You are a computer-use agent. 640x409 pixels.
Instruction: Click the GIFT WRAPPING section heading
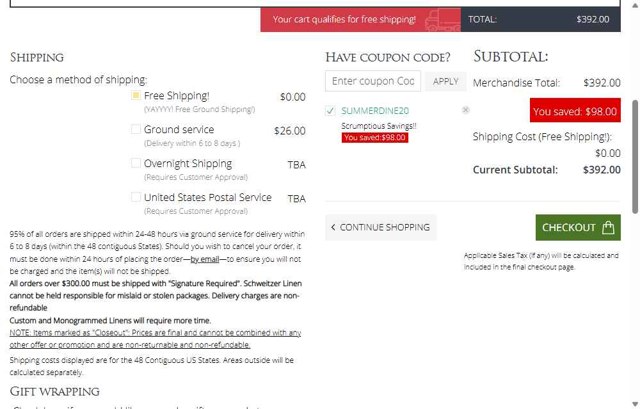[55, 391]
